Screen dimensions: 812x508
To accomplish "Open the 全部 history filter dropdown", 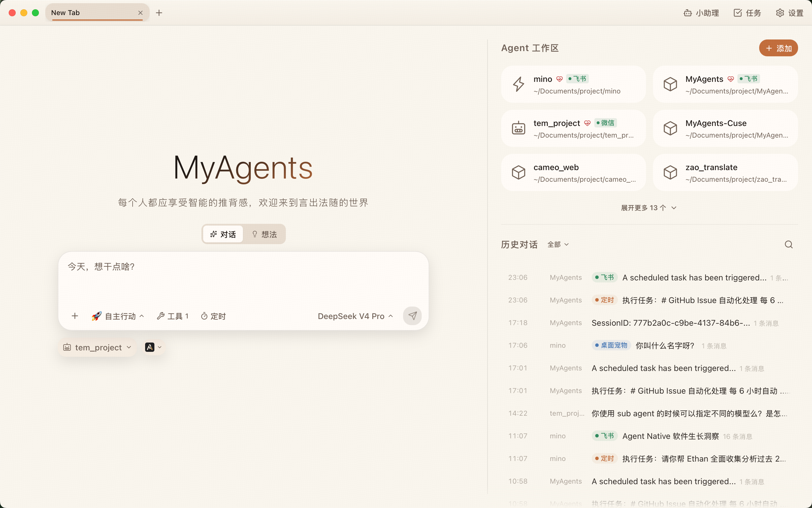I will click(558, 244).
